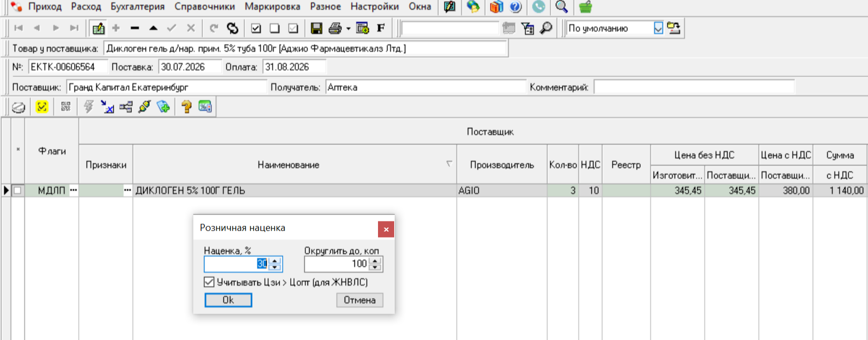Click the empty toolbar search field
Viewport: 868px width, 340px height.
(x=450, y=28)
